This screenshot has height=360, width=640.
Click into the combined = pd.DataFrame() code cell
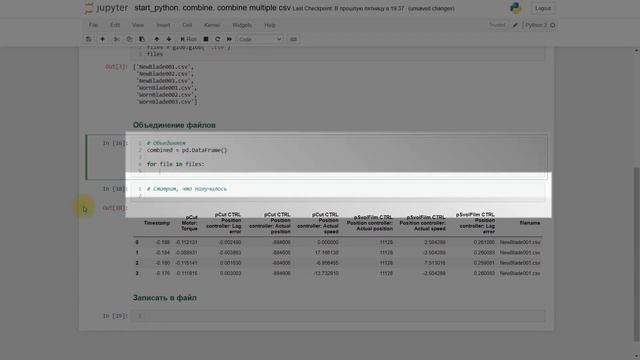pyautogui.click(x=338, y=157)
